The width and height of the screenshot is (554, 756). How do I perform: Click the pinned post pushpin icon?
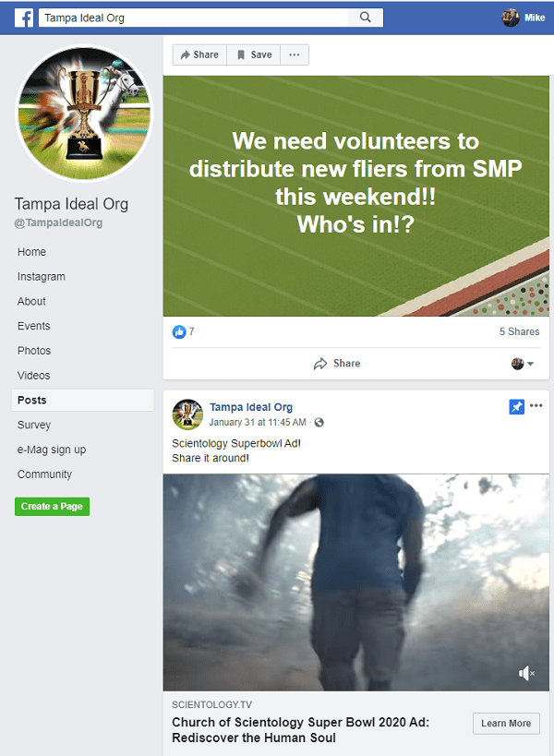click(x=516, y=406)
